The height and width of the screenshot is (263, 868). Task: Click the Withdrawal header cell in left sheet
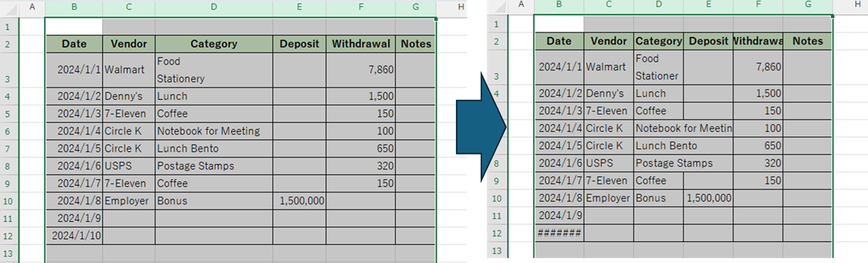[361, 44]
